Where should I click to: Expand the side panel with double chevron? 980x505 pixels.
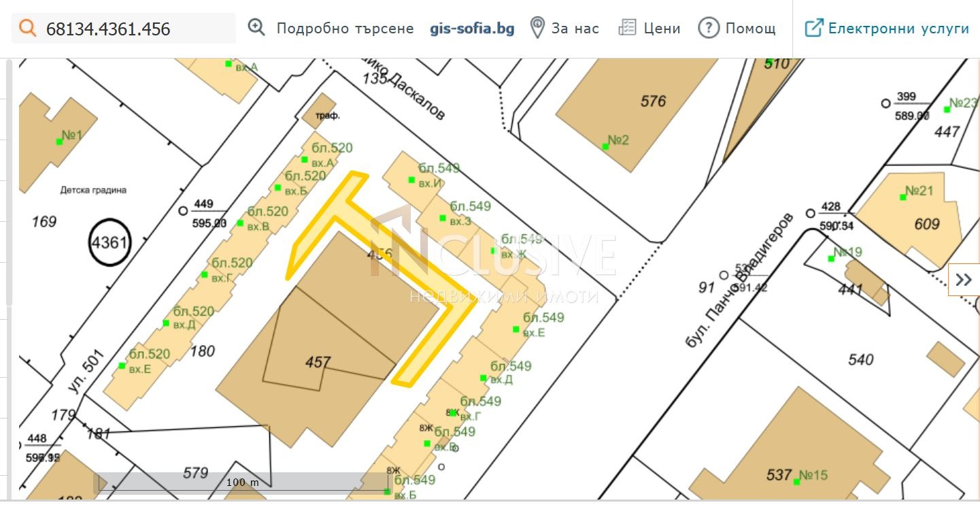point(964,280)
